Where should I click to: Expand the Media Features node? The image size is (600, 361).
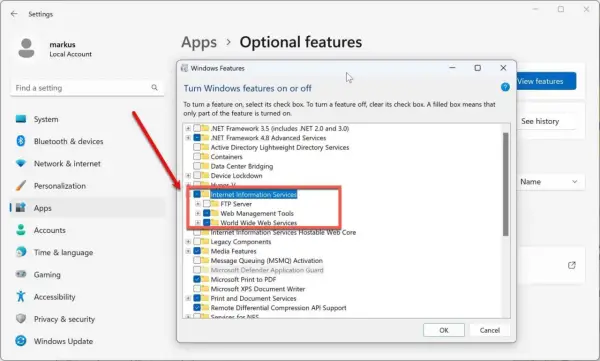(188, 251)
